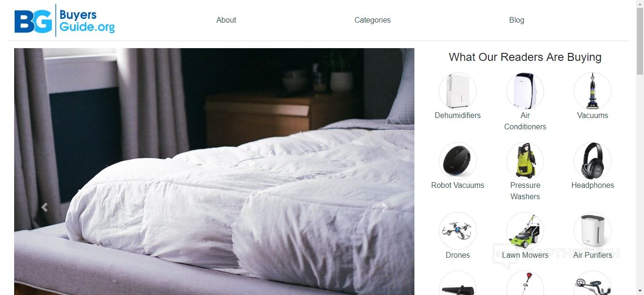
Task: Click the leaf blower icon in bottom row
Action: coord(457,283)
